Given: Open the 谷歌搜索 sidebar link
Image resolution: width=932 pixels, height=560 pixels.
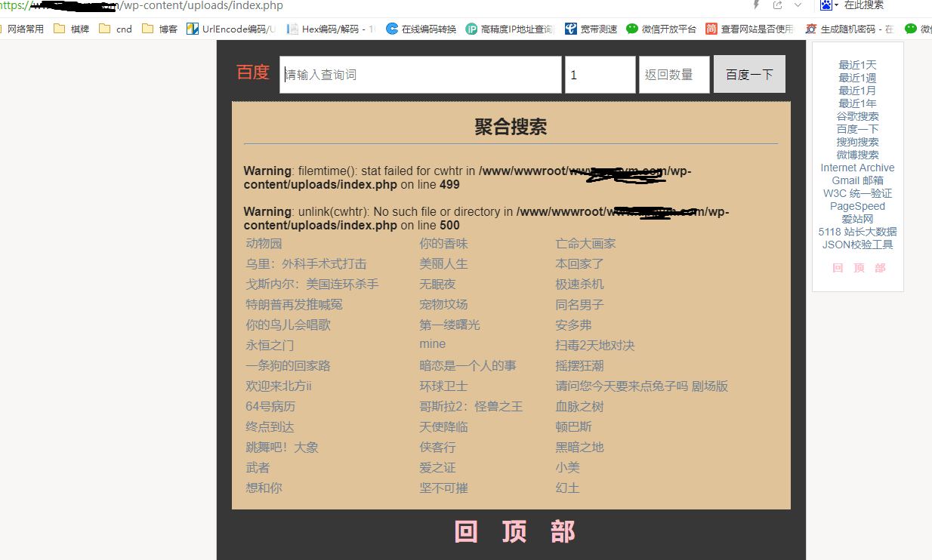Looking at the screenshot, I should click(x=857, y=116).
